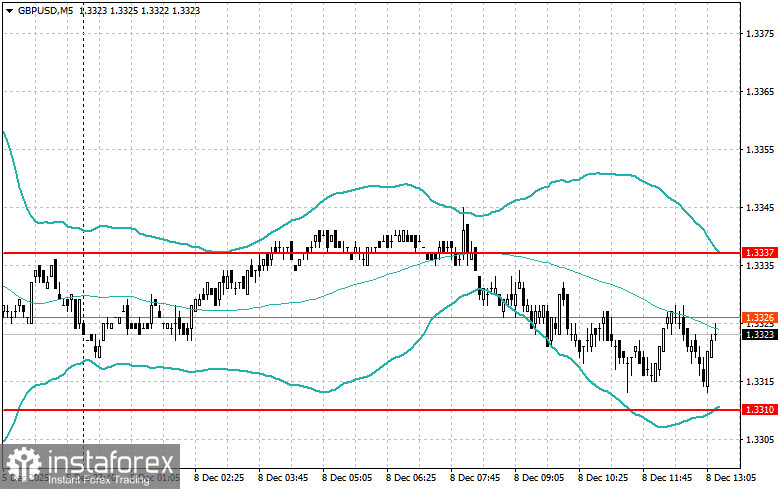The height and width of the screenshot is (489, 781).
Task: Select the 8 Dec 07:45 time label
Action: click(x=475, y=478)
